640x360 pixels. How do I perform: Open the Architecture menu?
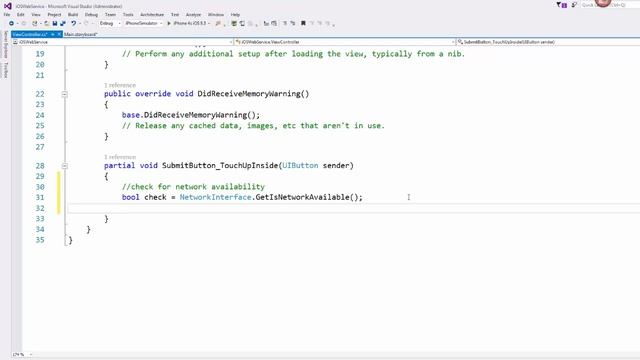[x=152, y=15]
